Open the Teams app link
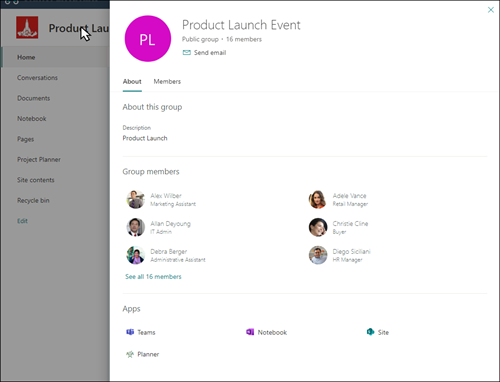Viewport: 500px width, 382px height. pyautogui.click(x=146, y=332)
